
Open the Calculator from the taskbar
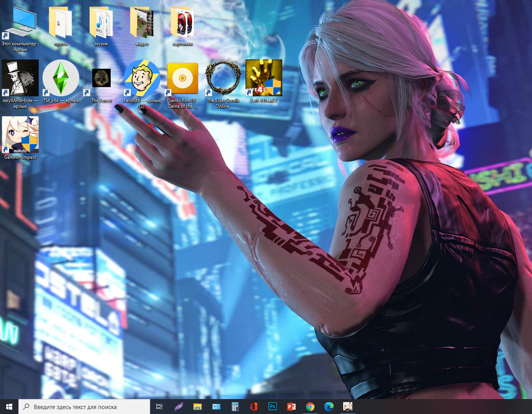click(235, 406)
